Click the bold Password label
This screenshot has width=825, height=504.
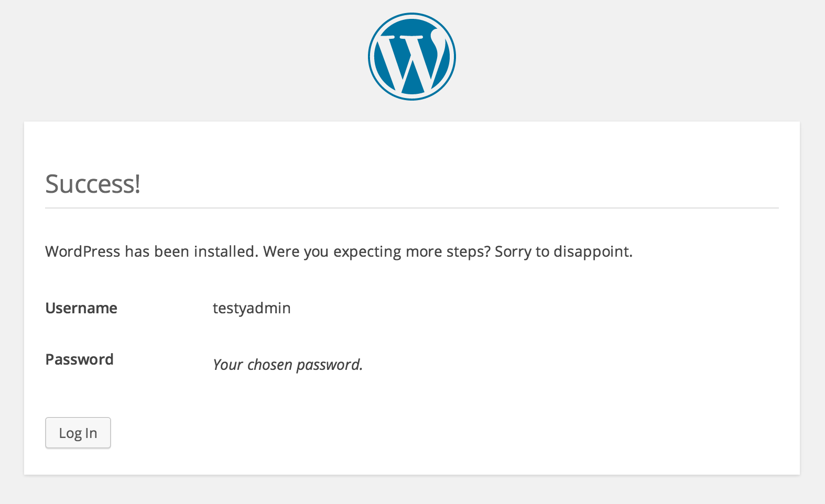pyautogui.click(x=80, y=359)
